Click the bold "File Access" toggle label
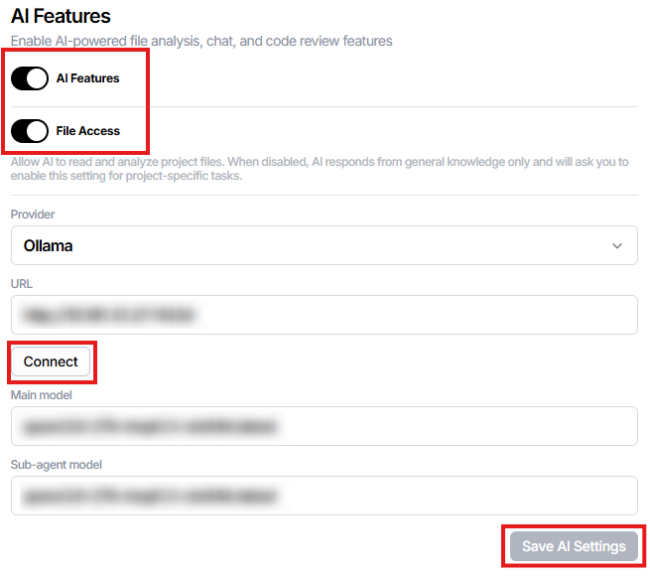 88,131
